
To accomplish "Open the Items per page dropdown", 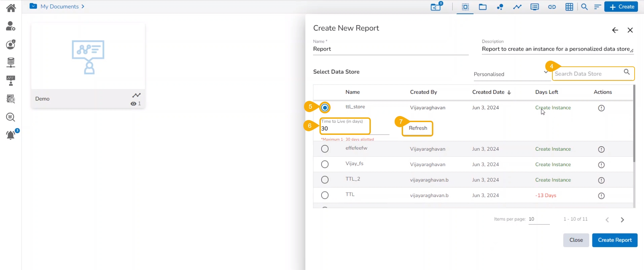I will (538, 219).
